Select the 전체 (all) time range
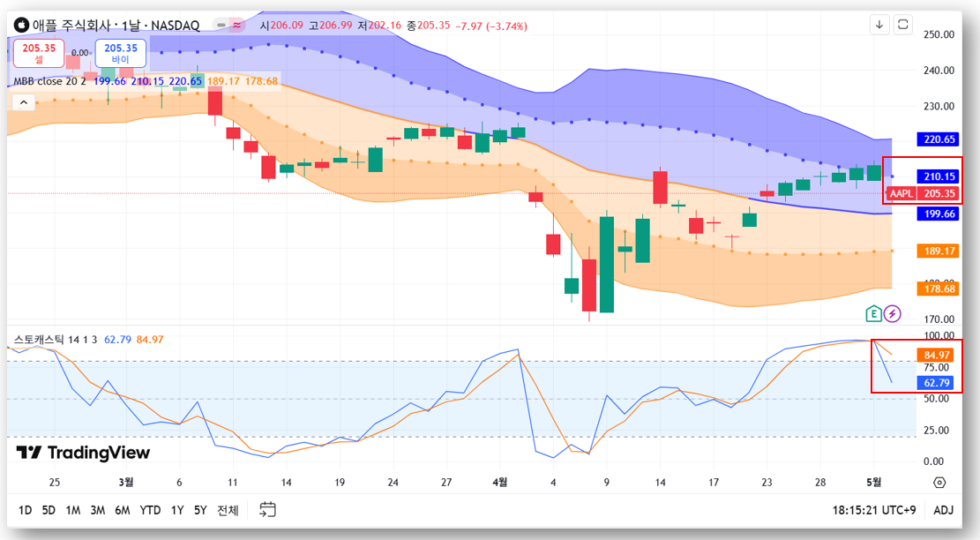This screenshot has width=980, height=540. tap(228, 510)
